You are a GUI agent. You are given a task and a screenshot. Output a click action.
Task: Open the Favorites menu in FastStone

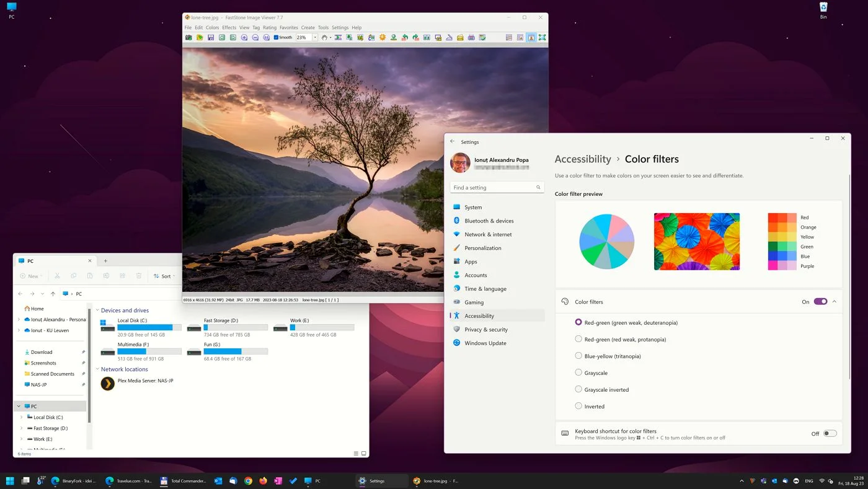point(288,27)
